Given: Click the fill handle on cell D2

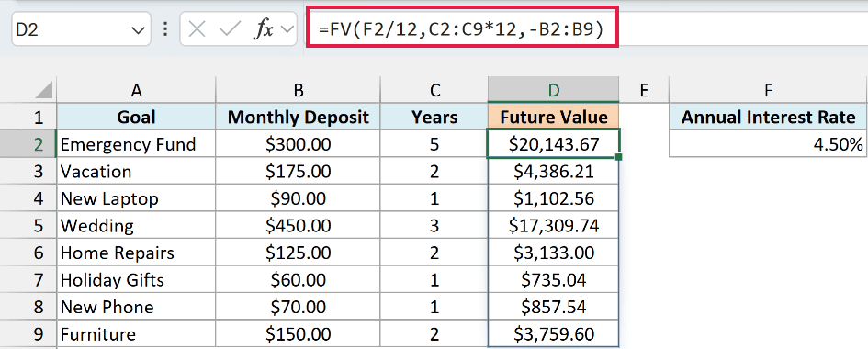Looking at the screenshot, I should [618, 158].
